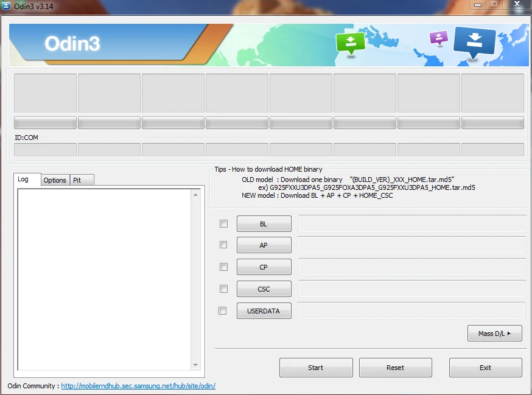Tick the USERDATA checkbox

point(223,310)
